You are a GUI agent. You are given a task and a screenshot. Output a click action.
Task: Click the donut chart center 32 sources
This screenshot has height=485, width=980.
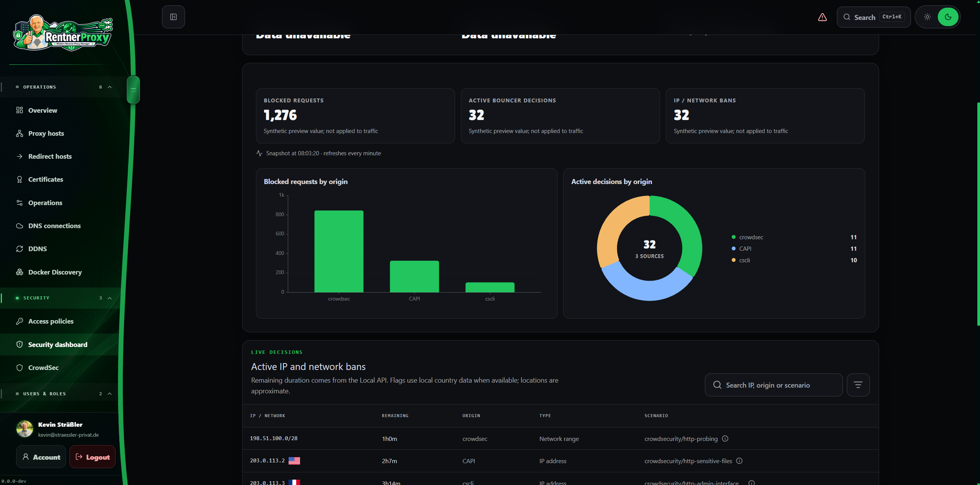pos(649,248)
